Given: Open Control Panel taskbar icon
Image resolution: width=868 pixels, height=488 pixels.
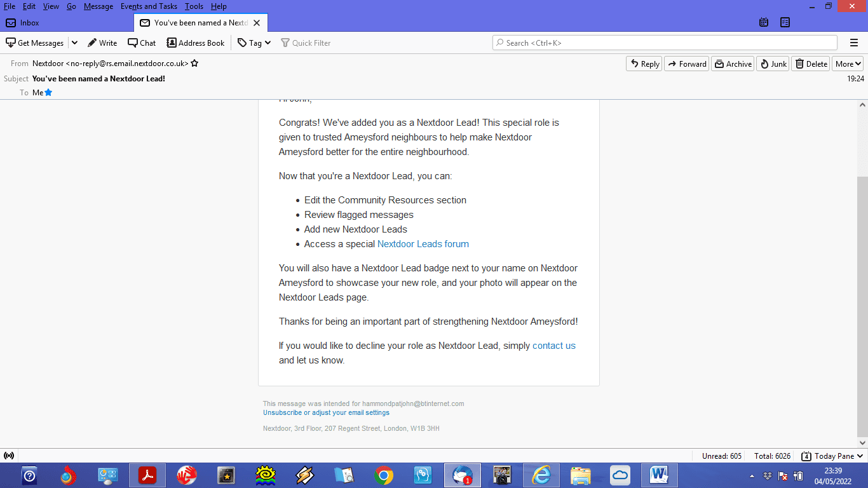Looking at the screenshot, I should click(108, 475).
